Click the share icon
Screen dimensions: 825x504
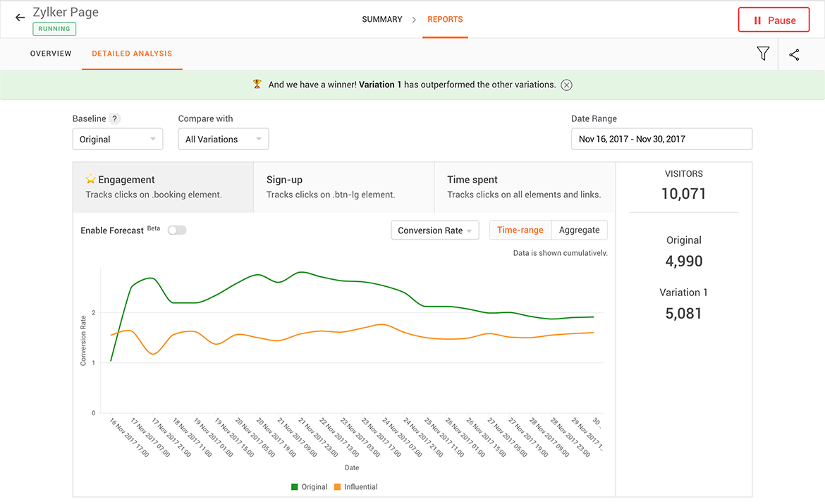coord(794,54)
